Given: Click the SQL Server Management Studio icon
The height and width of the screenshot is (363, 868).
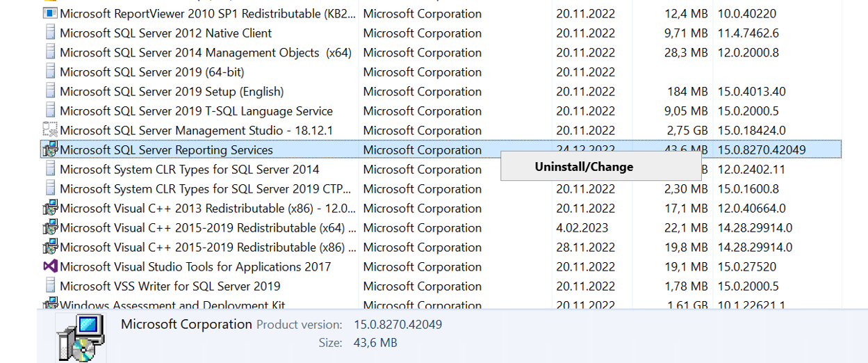Looking at the screenshot, I should click(x=50, y=130).
